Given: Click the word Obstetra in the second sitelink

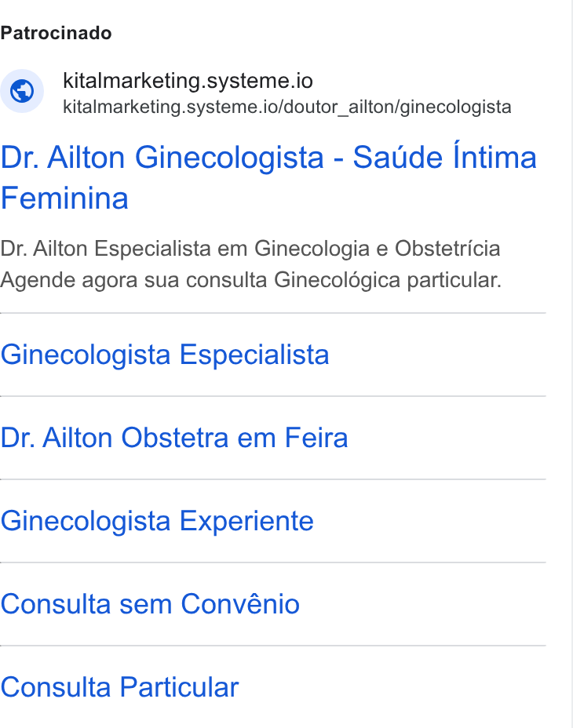Looking at the screenshot, I should coord(175,438).
